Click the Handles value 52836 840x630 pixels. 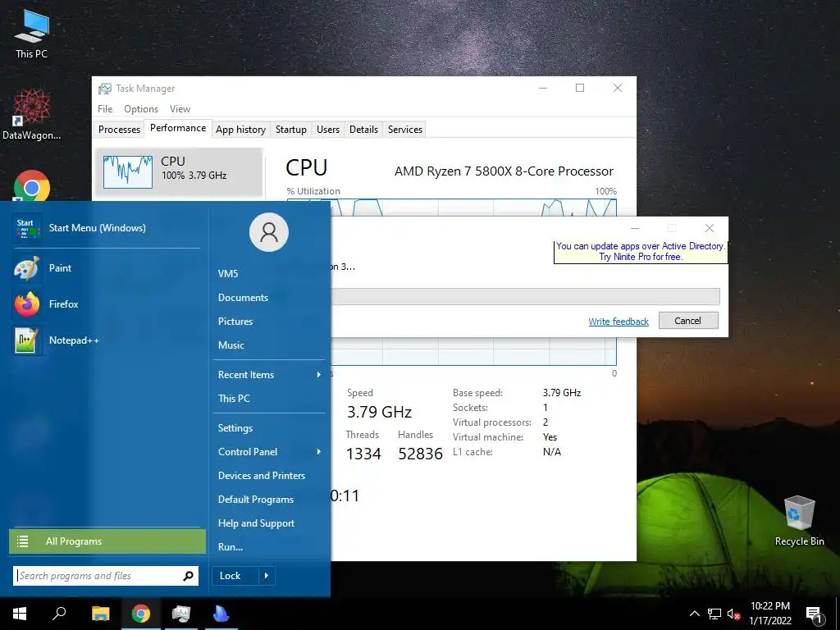coord(421,454)
